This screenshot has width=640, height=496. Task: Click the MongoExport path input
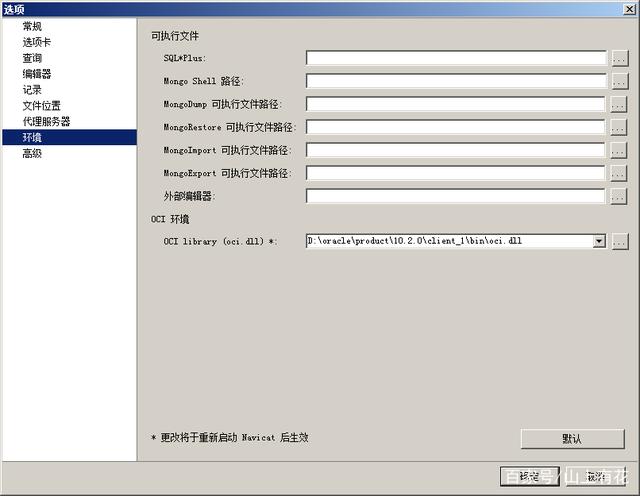[455, 173]
